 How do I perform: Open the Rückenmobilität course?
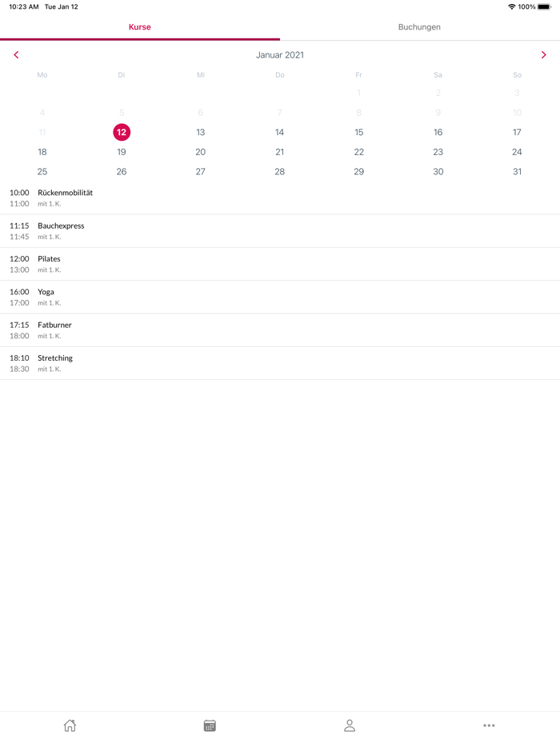[x=280, y=198]
